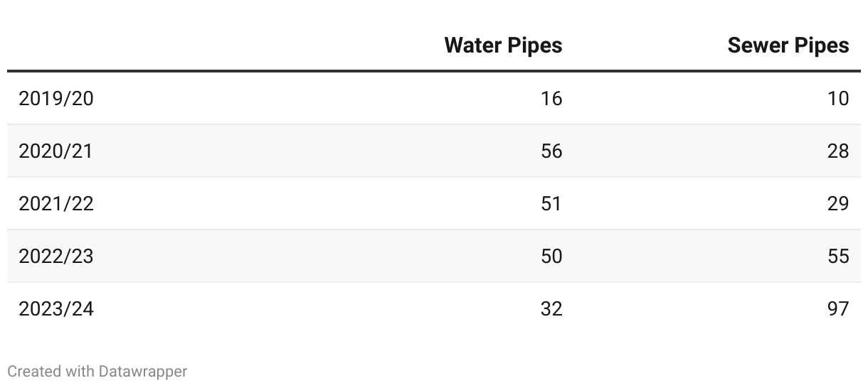Click Sewer Pipes value 55 for 2022/23
This screenshot has width=868, height=388.
(838, 256)
